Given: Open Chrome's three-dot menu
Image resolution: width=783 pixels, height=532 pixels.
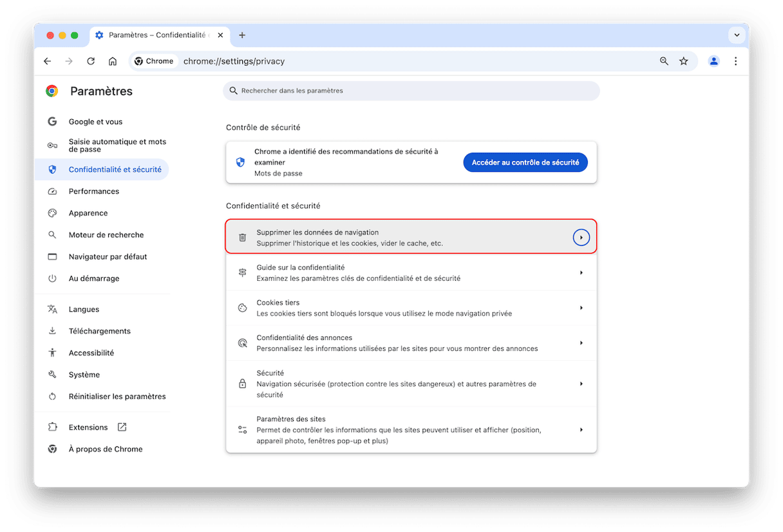Looking at the screenshot, I should click(735, 61).
